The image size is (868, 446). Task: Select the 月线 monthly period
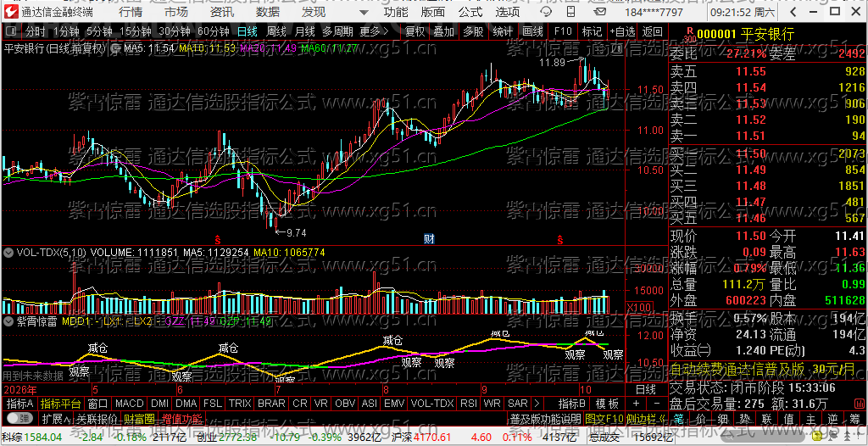pyautogui.click(x=304, y=31)
